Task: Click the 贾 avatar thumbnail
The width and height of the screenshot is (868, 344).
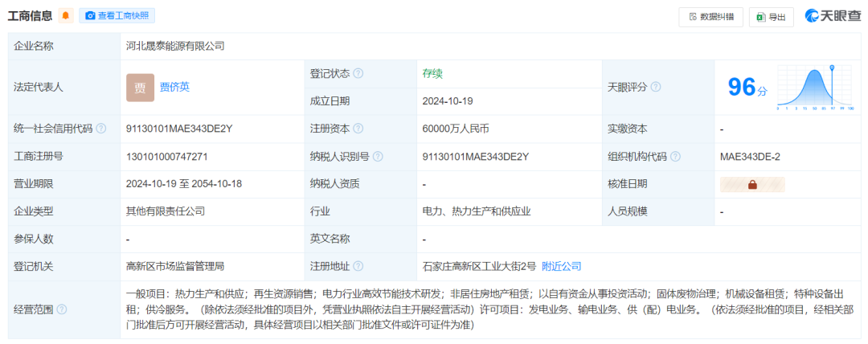Action: coord(140,88)
